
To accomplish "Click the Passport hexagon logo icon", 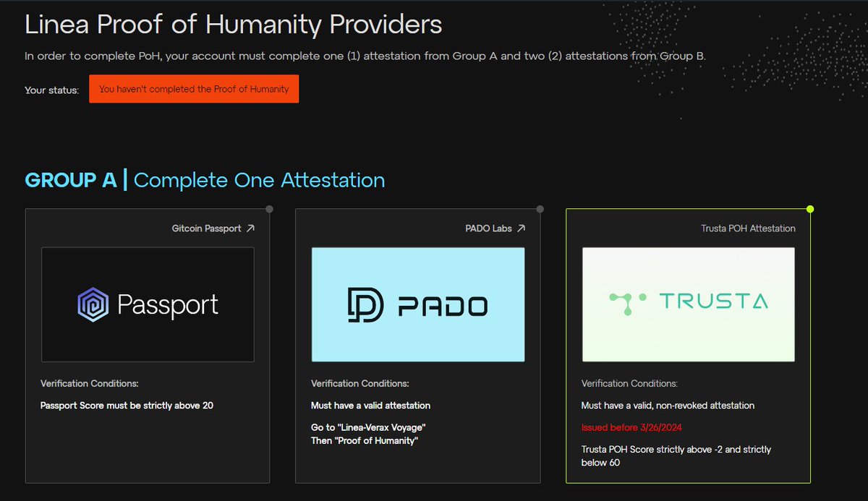I will click(x=93, y=305).
